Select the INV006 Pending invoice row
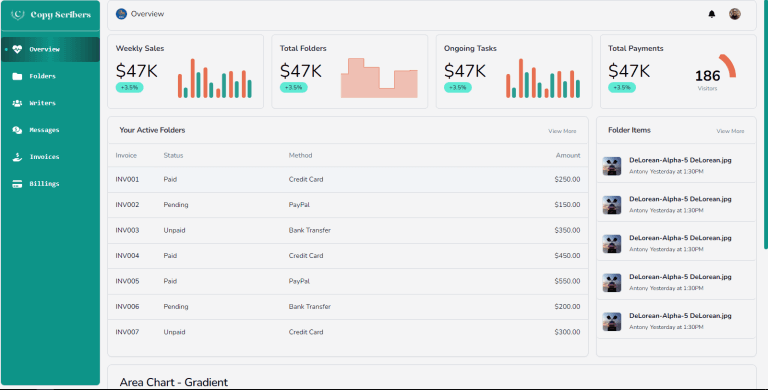The height and width of the screenshot is (390, 768). pos(348,307)
